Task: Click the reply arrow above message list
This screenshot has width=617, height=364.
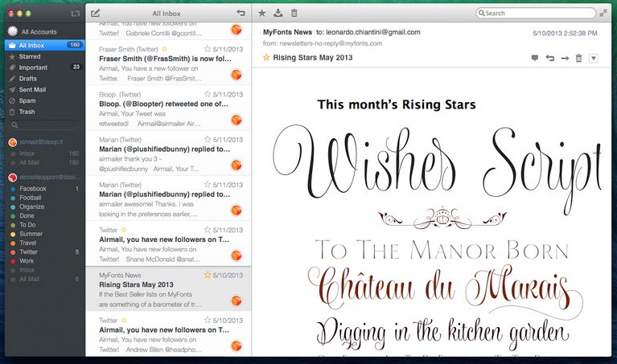Action: [x=241, y=13]
